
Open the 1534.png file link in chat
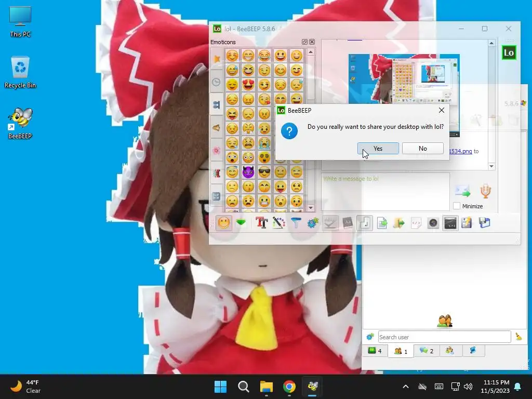click(x=460, y=151)
